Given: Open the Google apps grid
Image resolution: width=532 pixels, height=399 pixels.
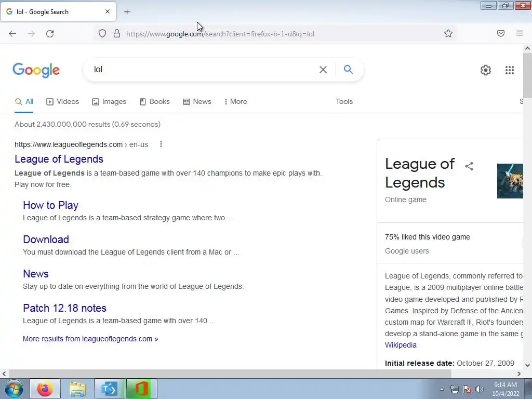Looking at the screenshot, I should (510, 70).
